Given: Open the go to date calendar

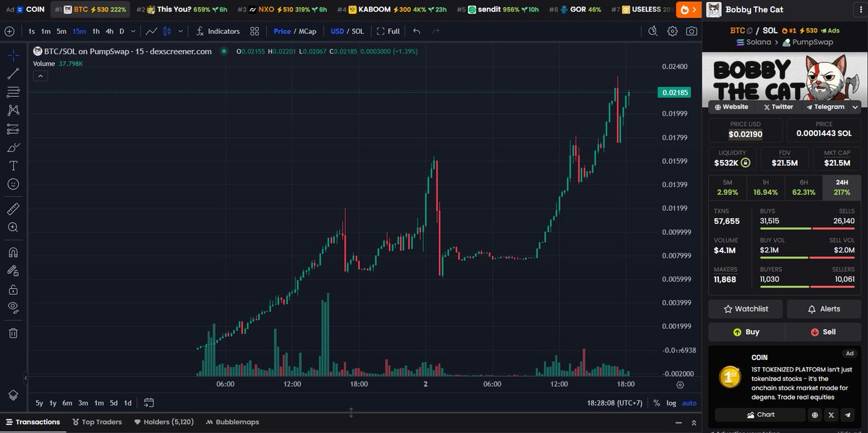Looking at the screenshot, I should click(149, 403).
